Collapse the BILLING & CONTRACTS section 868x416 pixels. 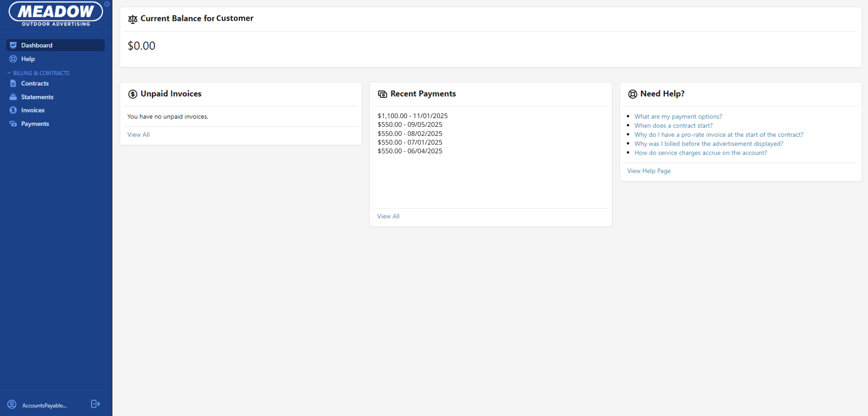coord(9,73)
